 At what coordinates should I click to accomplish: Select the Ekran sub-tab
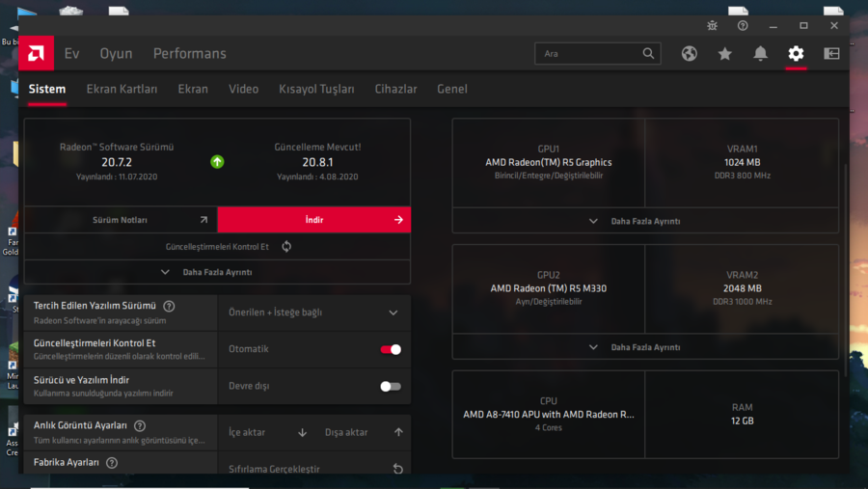pyautogui.click(x=193, y=89)
